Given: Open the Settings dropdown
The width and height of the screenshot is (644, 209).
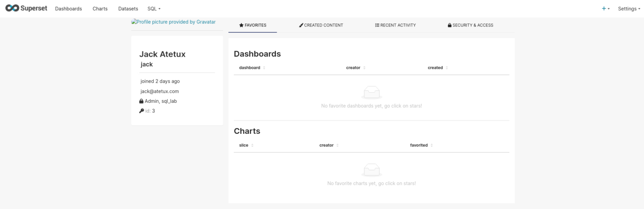Looking at the screenshot, I should [x=629, y=8].
